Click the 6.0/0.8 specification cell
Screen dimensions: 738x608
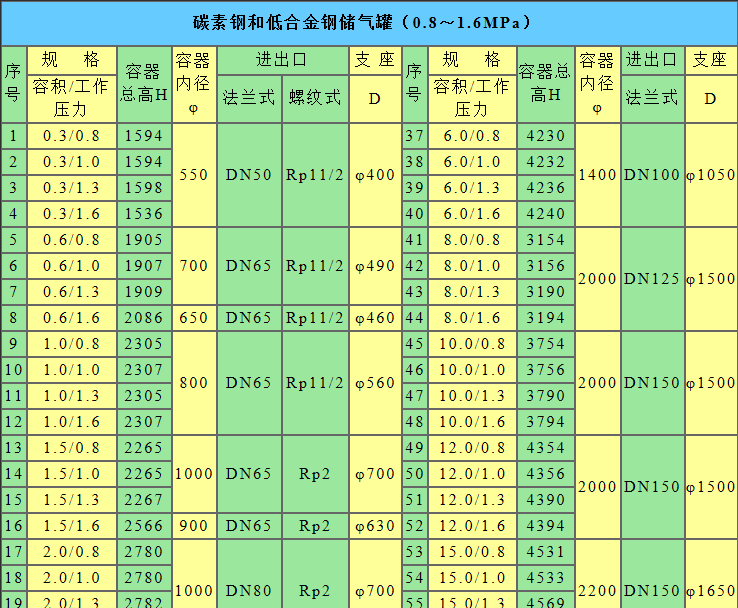472,136
